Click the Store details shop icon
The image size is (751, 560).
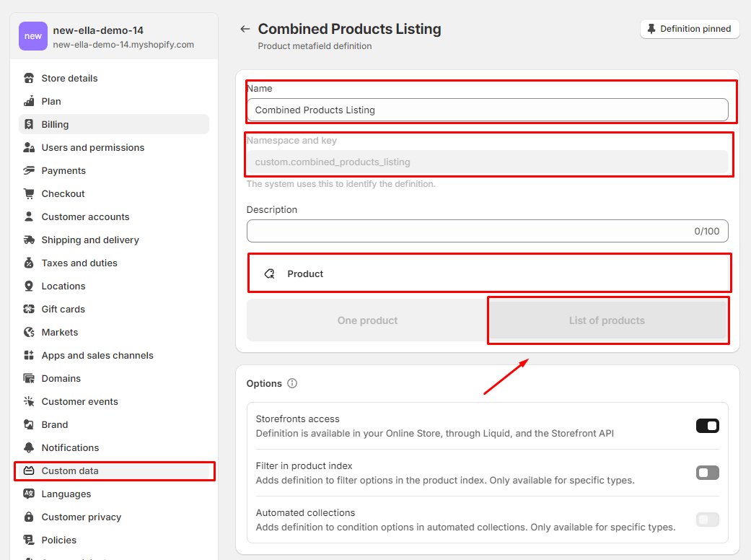[29, 78]
